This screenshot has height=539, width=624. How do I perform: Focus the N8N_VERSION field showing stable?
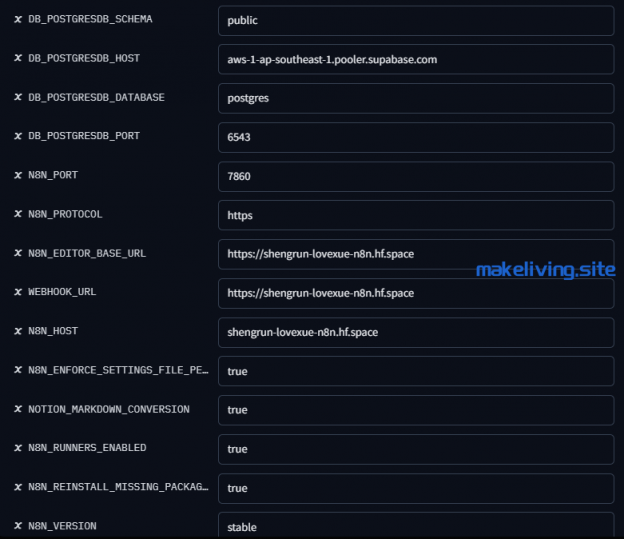(415, 525)
